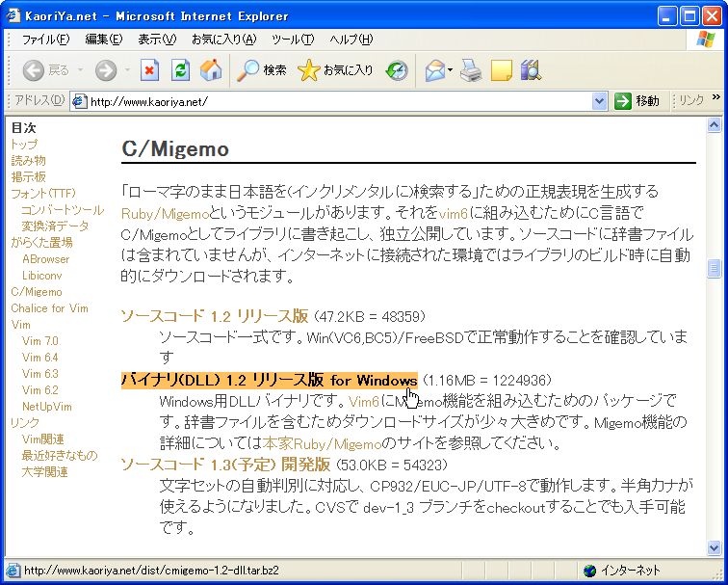Go to トップ in the sidebar

click(24, 145)
